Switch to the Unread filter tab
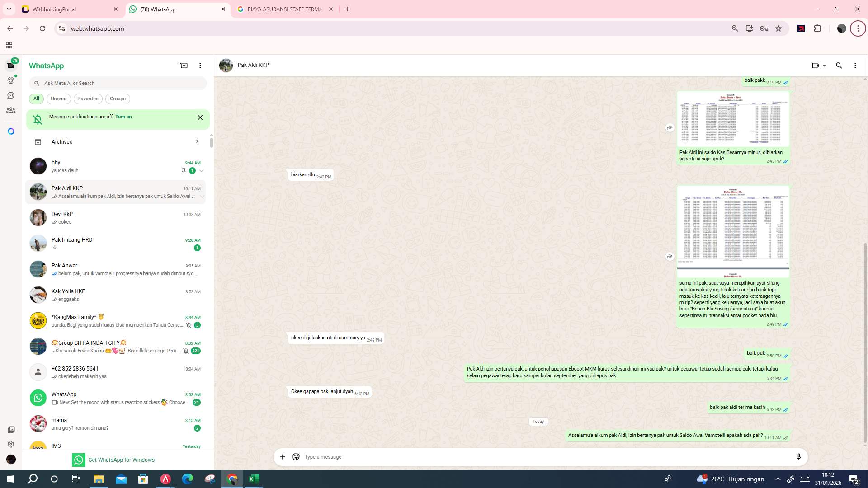The image size is (868, 488). pos(58,99)
